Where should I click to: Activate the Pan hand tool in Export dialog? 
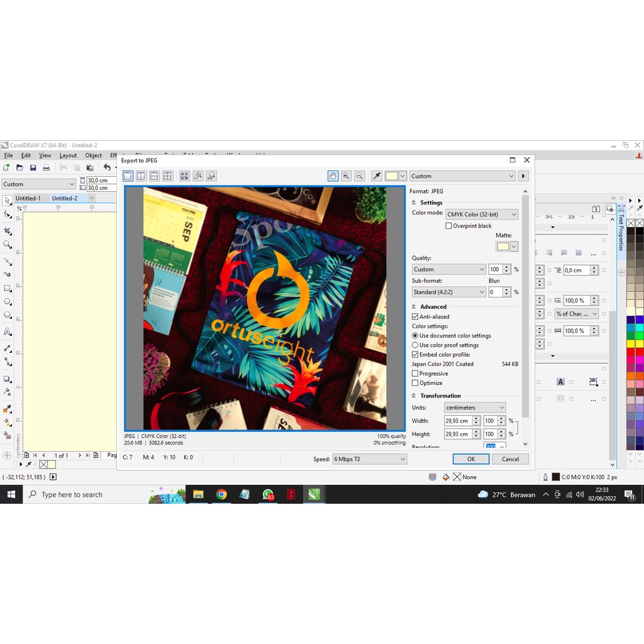tap(333, 176)
